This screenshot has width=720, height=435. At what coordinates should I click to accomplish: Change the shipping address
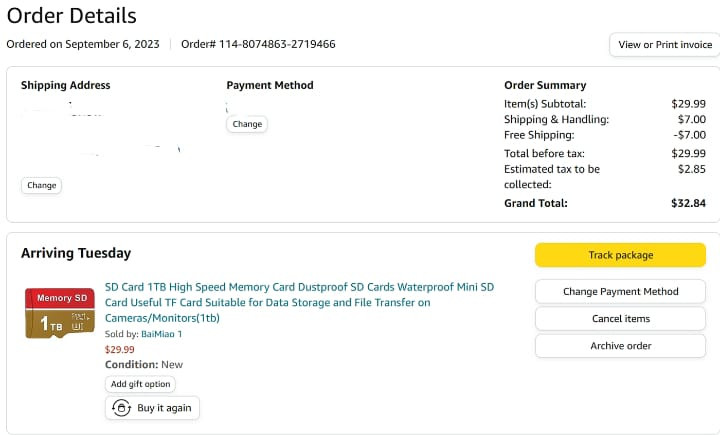(41, 185)
